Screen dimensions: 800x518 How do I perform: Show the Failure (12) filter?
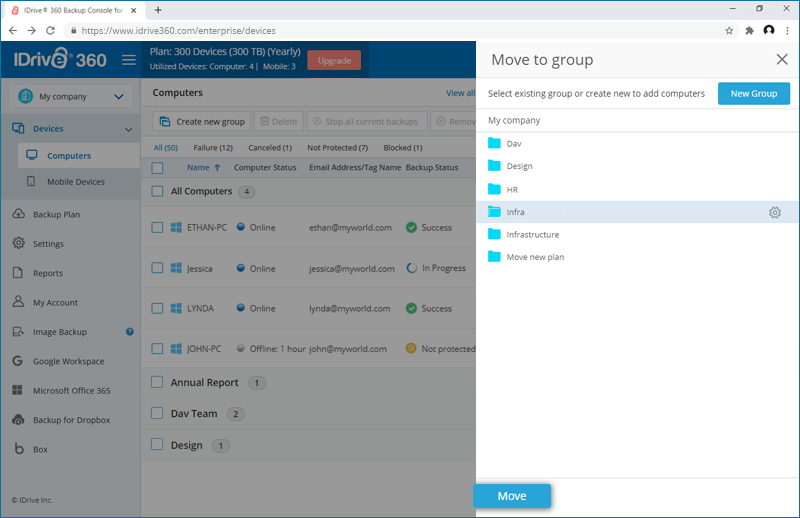coord(213,147)
